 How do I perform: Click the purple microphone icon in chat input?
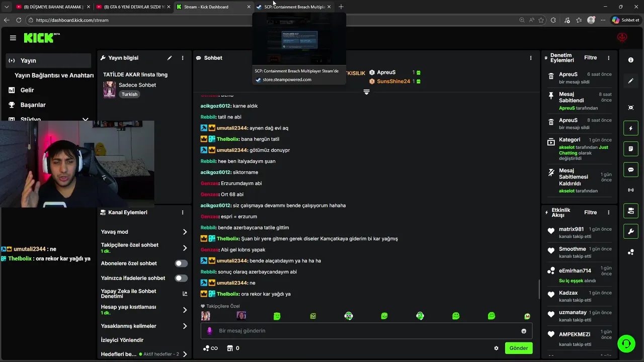pos(210,331)
